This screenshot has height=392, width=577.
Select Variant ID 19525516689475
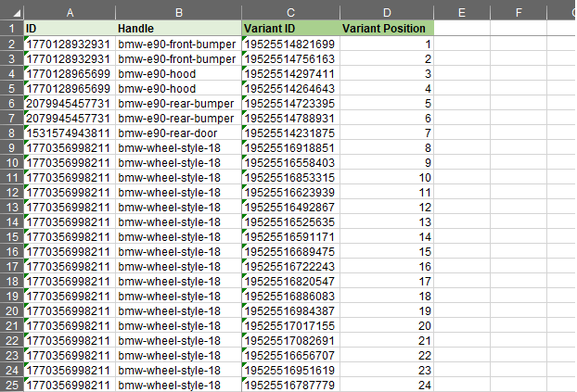click(x=290, y=251)
